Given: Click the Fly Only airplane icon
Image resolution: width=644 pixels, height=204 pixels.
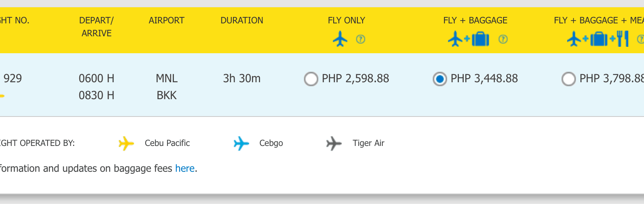Looking at the screenshot, I should coord(340,39).
